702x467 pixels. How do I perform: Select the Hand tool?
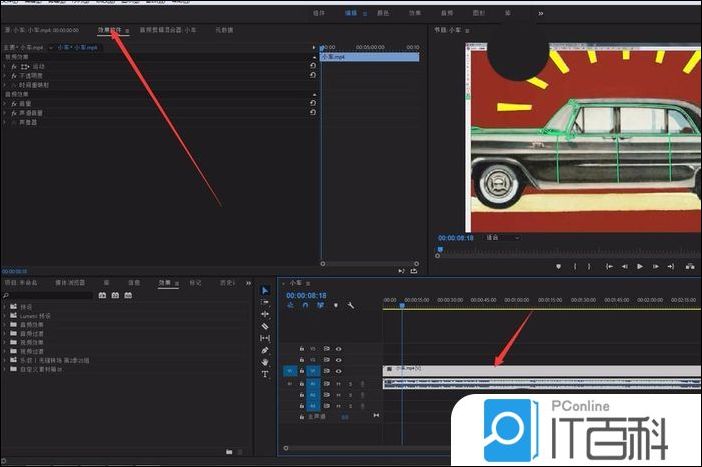point(265,362)
